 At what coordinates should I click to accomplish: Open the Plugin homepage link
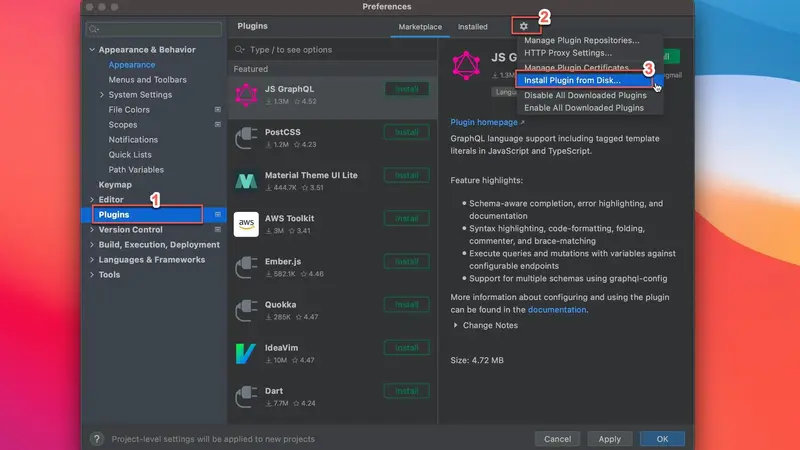[x=484, y=122]
